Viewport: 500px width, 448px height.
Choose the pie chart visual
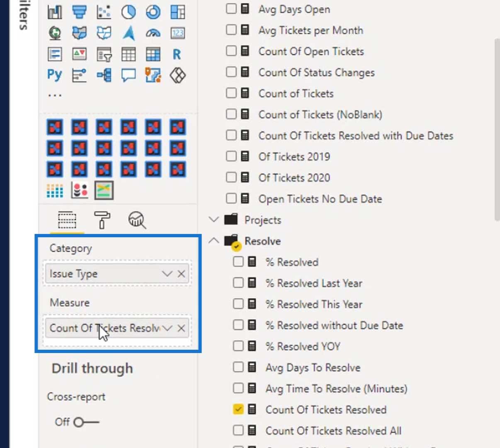coord(129,12)
